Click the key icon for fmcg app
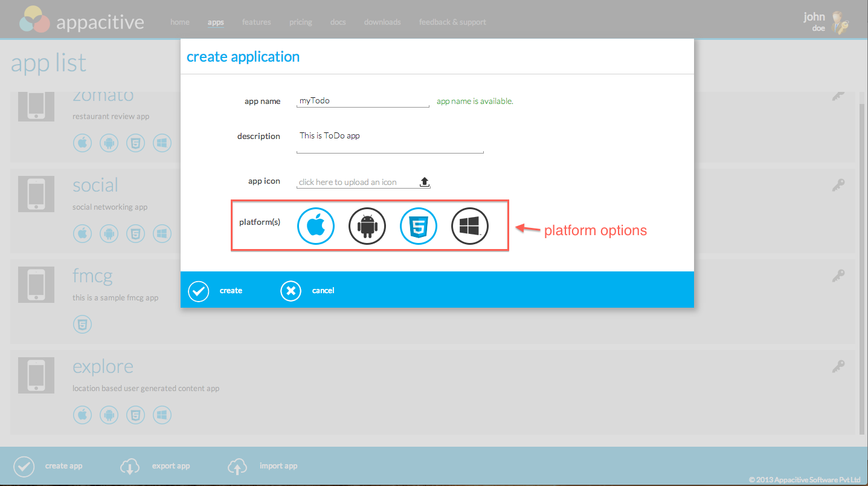This screenshot has width=868, height=486. (x=838, y=276)
